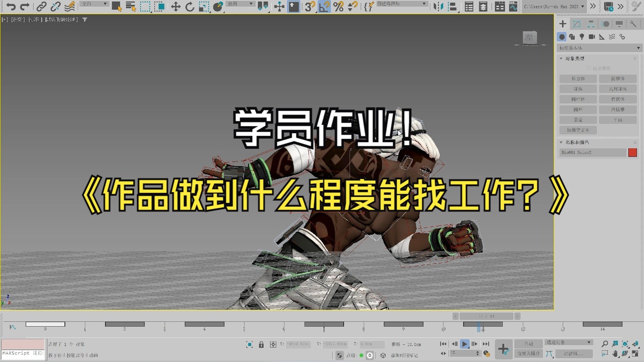Viewport: 644px width, 362px height.
Task: Click the 茶壶 Teapot button
Action: pos(578,120)
